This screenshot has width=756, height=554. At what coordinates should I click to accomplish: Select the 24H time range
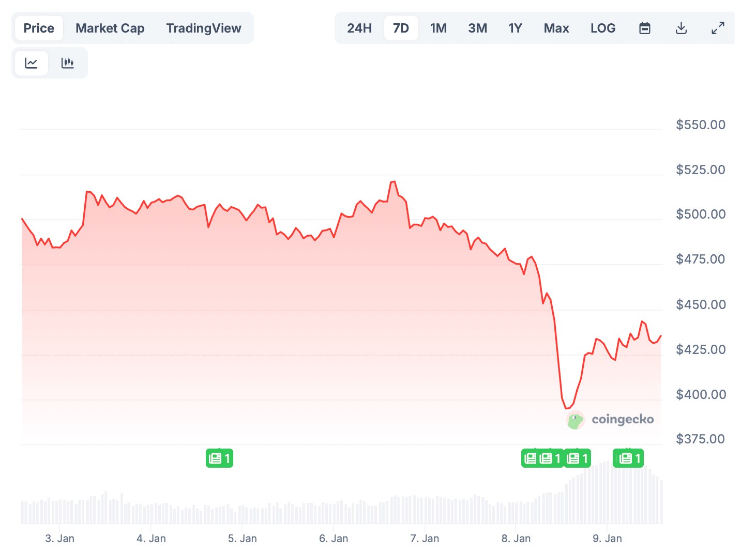(359, 28)
